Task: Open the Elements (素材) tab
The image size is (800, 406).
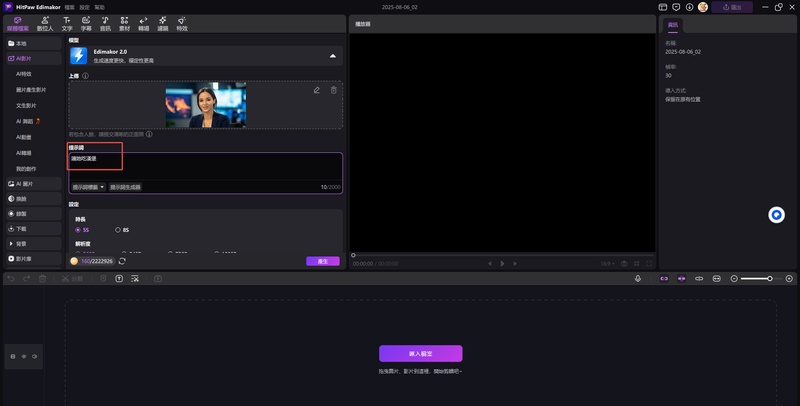Action: coord(124,24)
